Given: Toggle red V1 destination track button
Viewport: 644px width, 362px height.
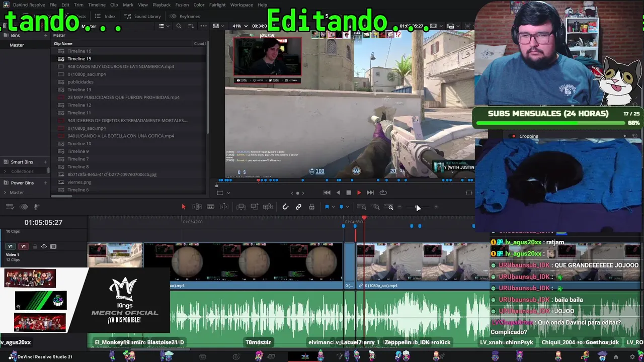Looking at the screenshot, I should pos(23,246).
